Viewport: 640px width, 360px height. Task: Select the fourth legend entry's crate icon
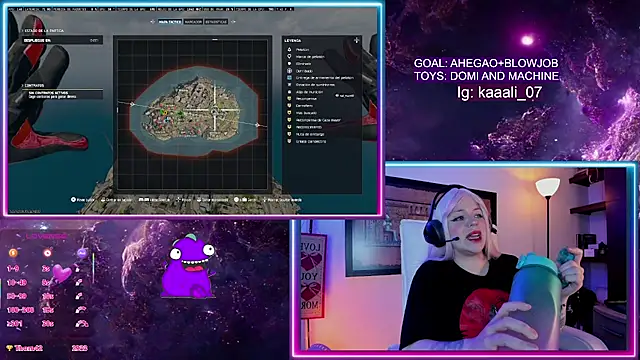289,71
